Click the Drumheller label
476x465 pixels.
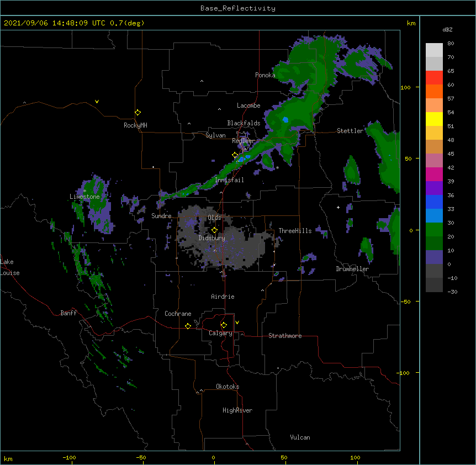click(352, 269)
